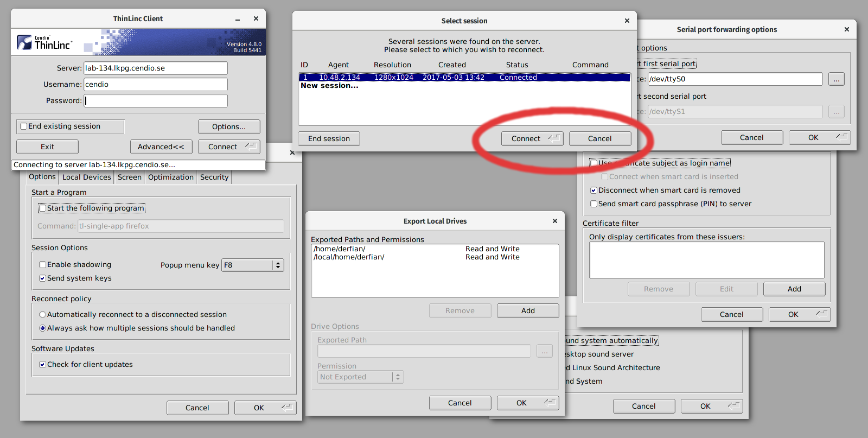Click Cancel in the Certificate filter dialog

pyautogui.click(x=732, y=315)
